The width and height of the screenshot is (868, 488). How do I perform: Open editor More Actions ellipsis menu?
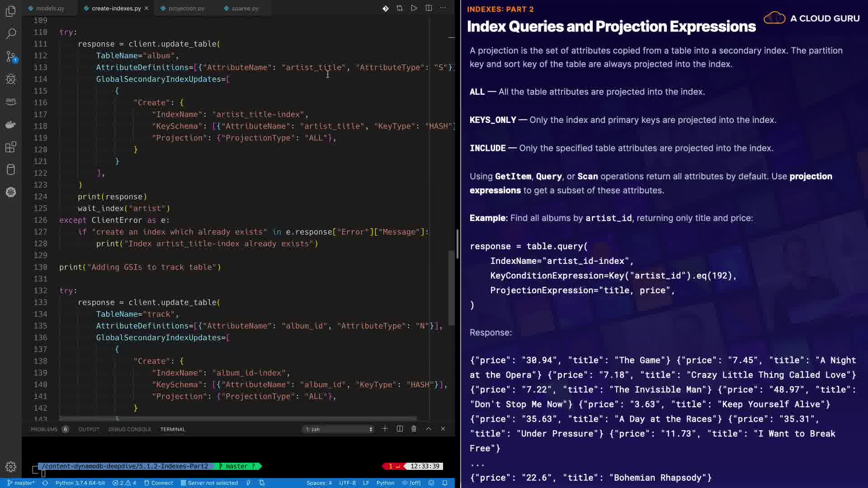443,8
